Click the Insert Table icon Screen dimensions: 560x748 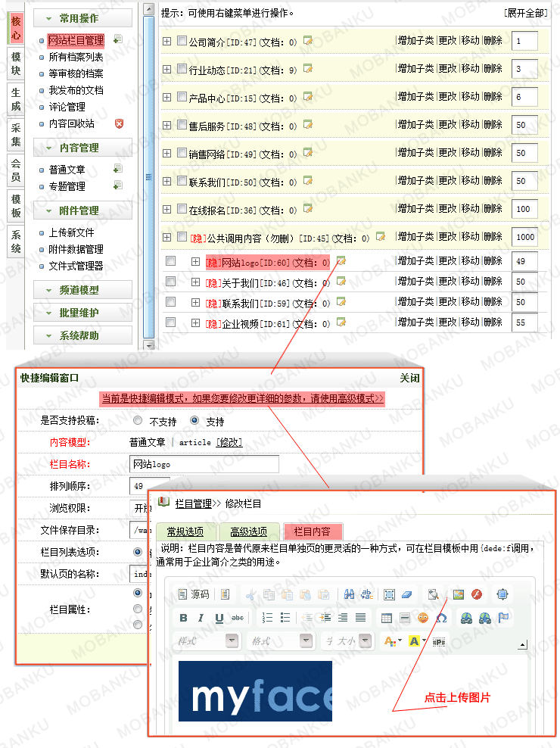click(387, 619)
